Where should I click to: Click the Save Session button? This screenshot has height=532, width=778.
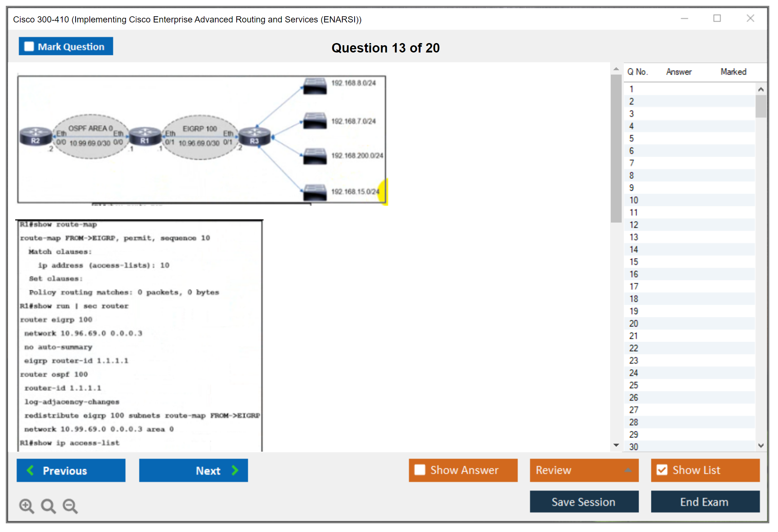tap(584, 502)
